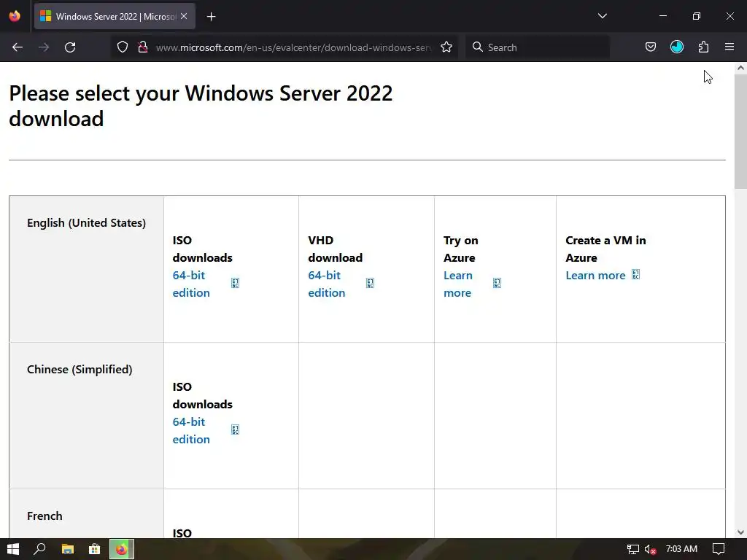Viewport: 747px width, 560px height.
Task: Click the scrollbar up arrow
Action: (x=740, y=68)
